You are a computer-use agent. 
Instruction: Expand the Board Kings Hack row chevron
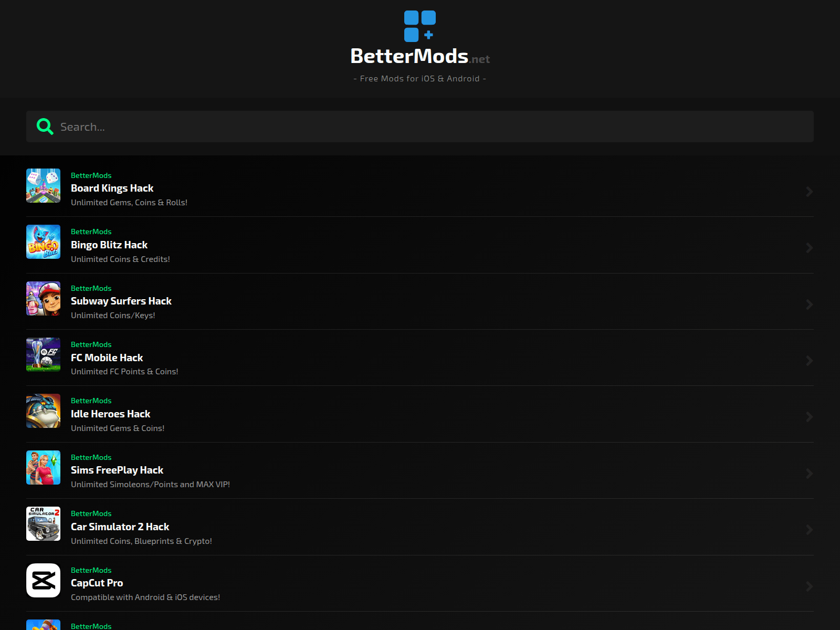tap(809, 192)
